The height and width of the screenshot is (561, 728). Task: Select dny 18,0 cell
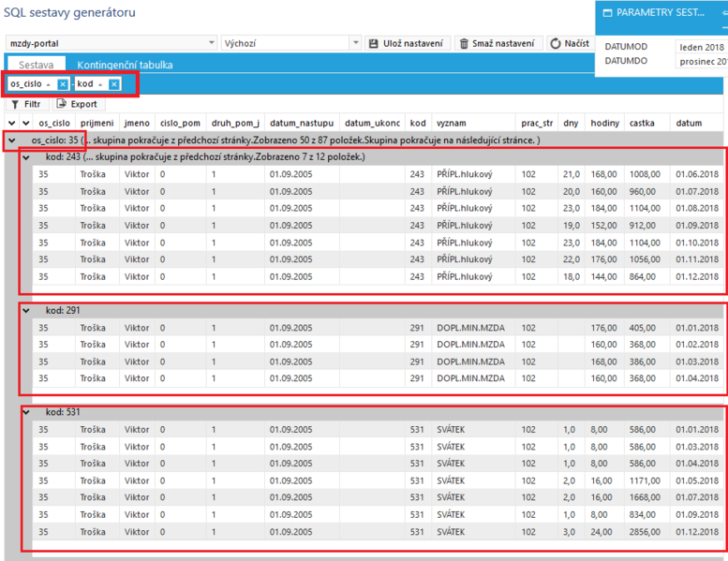point(572,276)
